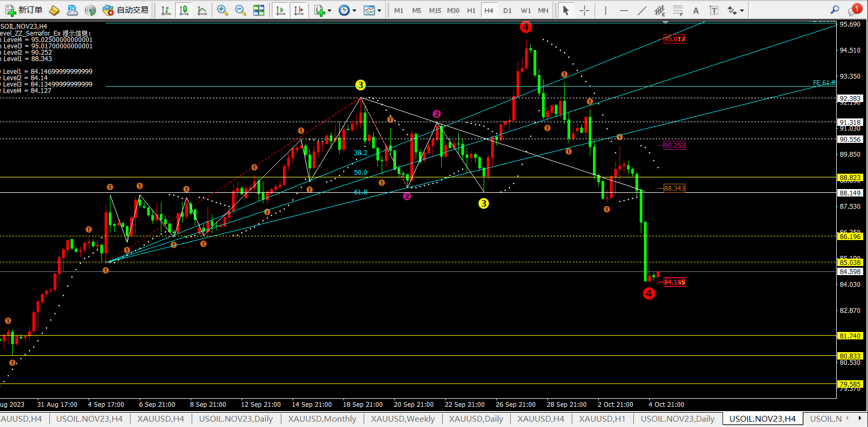Select the horizontal line drawing tool
The height and width of the screenshot is (427, 868).
coord(624,10)
